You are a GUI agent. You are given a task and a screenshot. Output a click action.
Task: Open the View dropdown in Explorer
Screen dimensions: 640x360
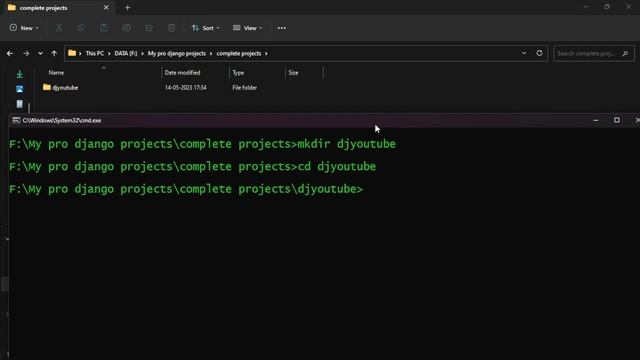click(x=247, y=28)
